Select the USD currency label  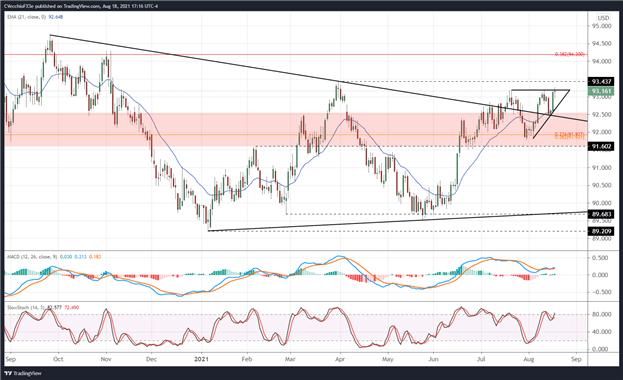(x=603, y=18)
